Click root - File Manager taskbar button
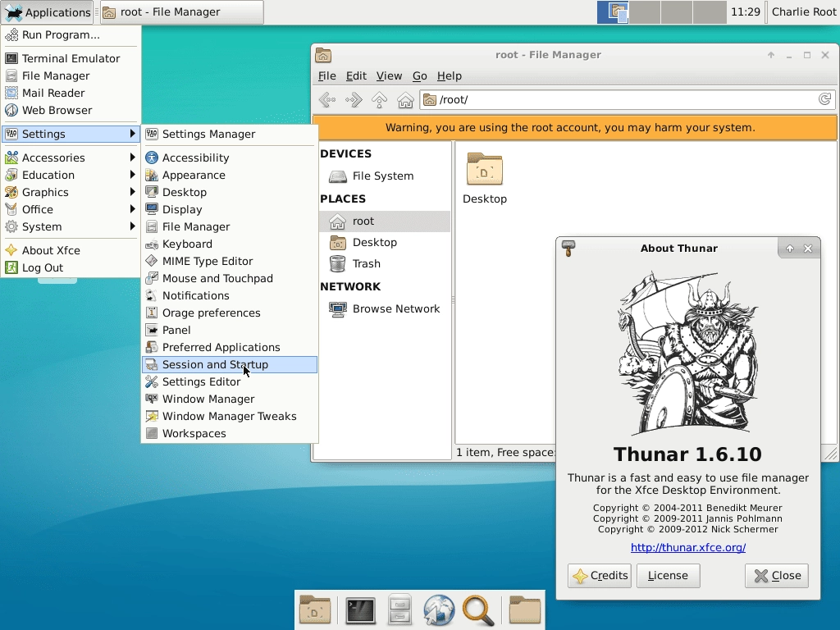The height and width of the screenshot is (630, 840). [181, 12]
